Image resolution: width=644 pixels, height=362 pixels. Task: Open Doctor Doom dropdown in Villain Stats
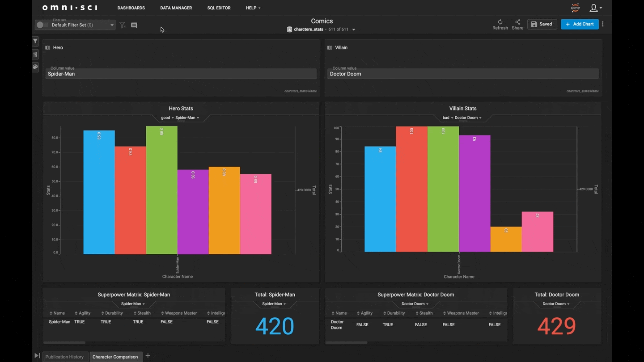point(468,118)
